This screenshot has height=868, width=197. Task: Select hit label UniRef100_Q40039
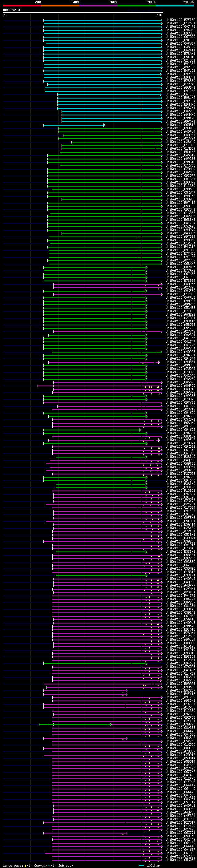click(180, 379)
